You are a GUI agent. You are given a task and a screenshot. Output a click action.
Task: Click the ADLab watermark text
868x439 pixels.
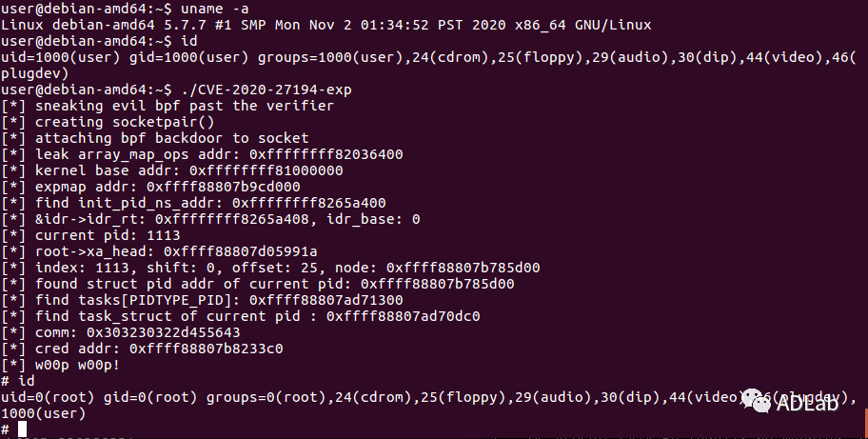click(x=819, y=407)
